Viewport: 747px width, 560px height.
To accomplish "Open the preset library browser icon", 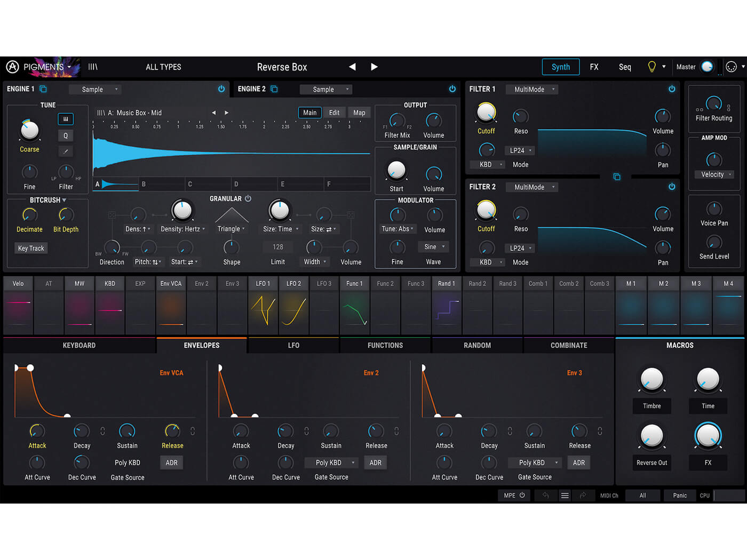I will pyautogui.click(x=93, y=67).
